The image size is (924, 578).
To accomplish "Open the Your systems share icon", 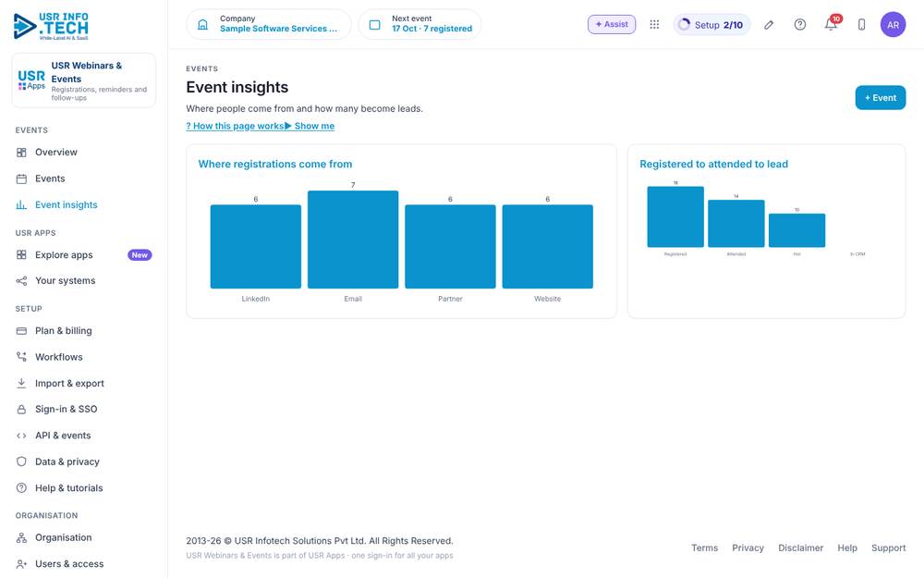I will pos(21,281).
